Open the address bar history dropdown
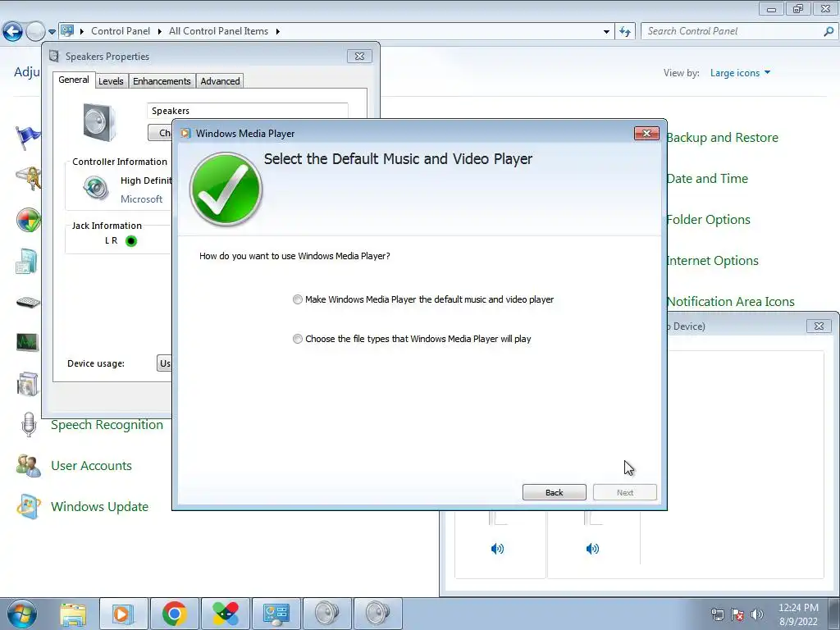The image size is (840, 630). pyautogui.click(x=606, y=32)
